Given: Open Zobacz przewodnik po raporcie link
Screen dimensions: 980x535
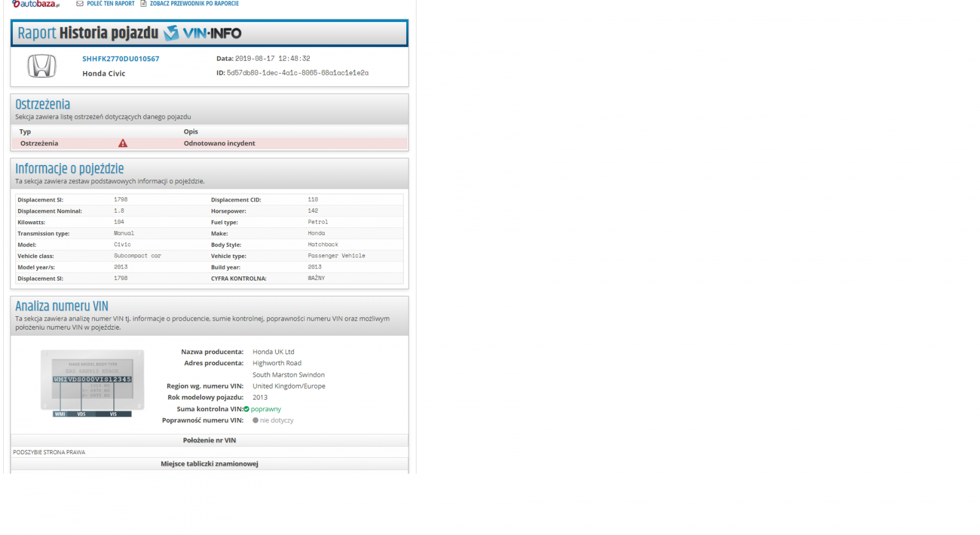Looking at the screenshot, I should click(194, 4).
